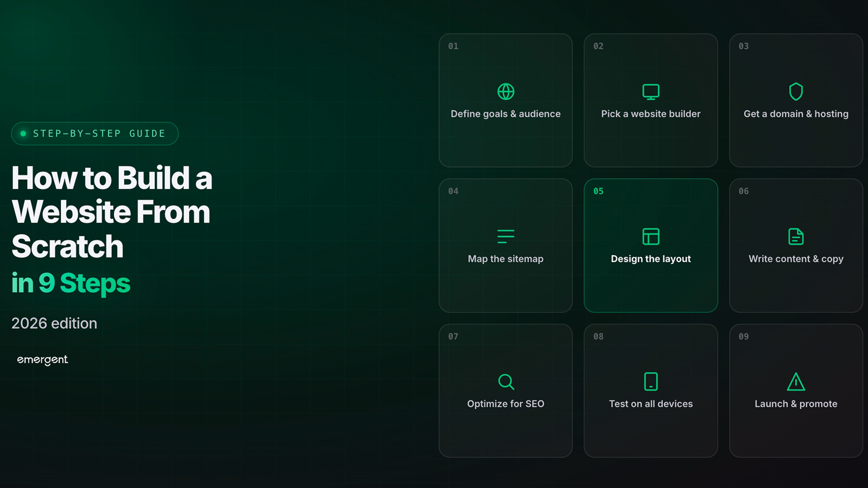Image resolution: width=868 pixels, height=488 pixels.
Task: Click the shield icon for Get a domain & hosting
Action: point(796,92)
